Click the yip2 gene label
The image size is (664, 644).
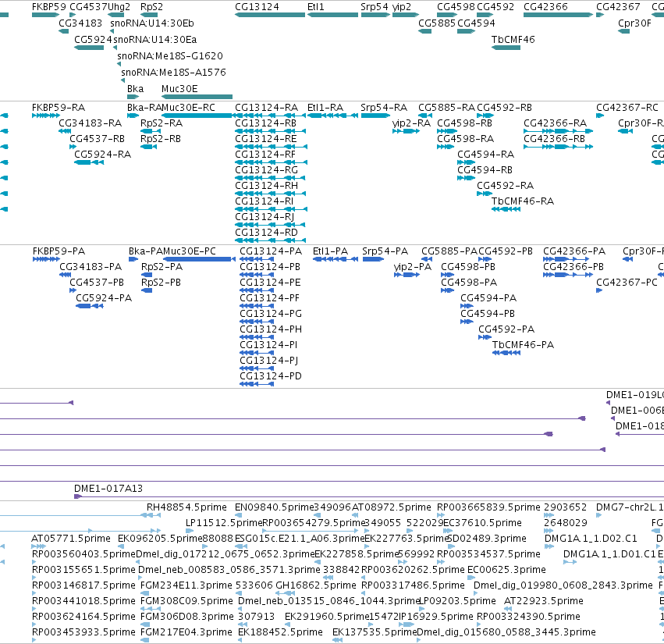pos(402,7)
